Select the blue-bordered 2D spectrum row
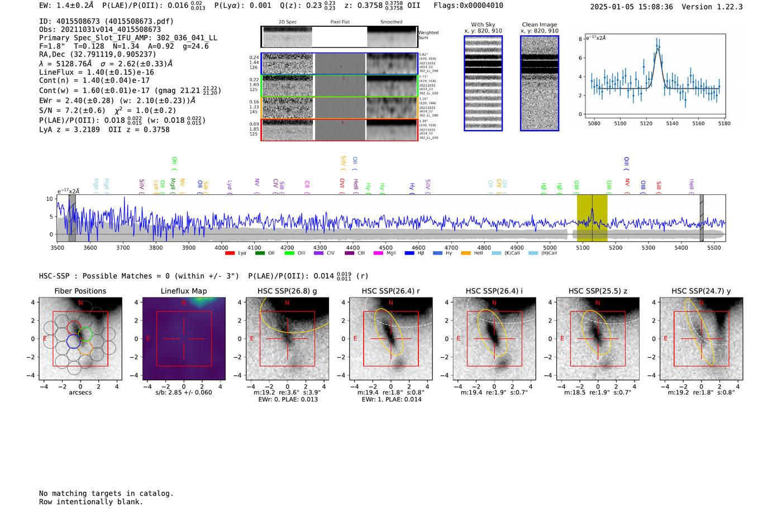Screen dimensions: 782x532 click(x=340, y=64)
